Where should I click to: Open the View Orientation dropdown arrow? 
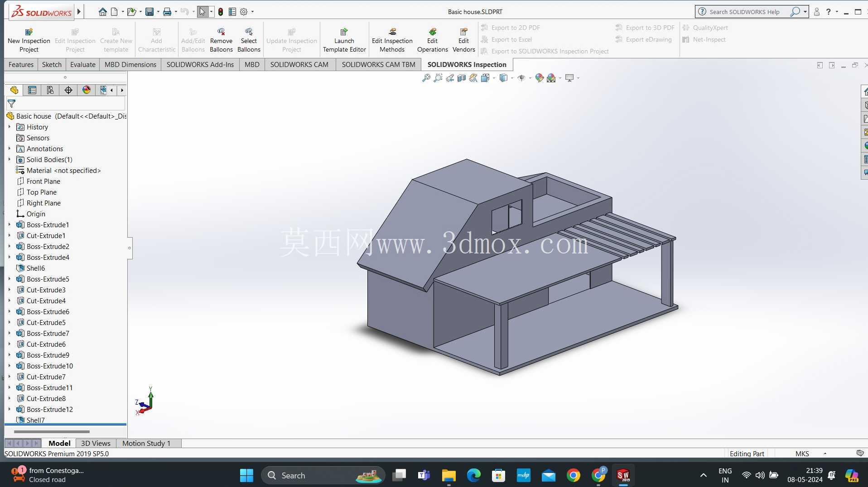tap(494, 78)
